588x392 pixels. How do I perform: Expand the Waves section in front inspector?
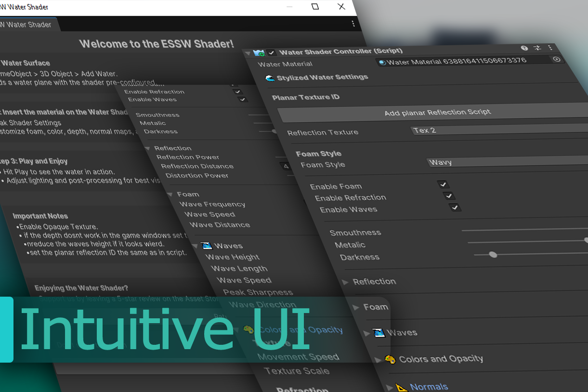pyautogui.click(x=366, y=333)
